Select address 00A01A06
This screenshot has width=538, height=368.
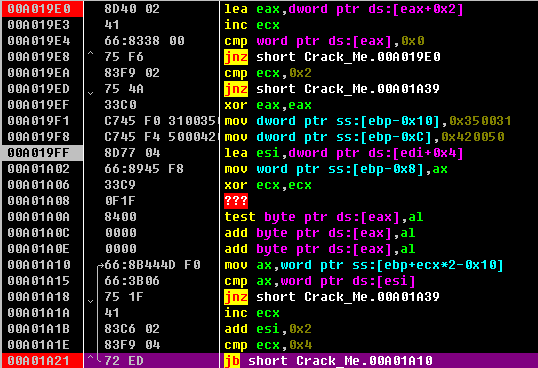[39, 185]
